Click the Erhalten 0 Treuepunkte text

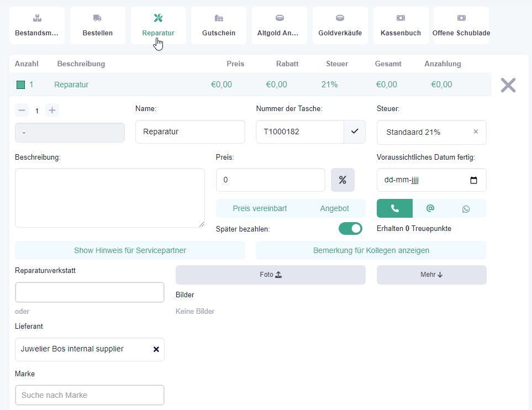pos(414,228)
